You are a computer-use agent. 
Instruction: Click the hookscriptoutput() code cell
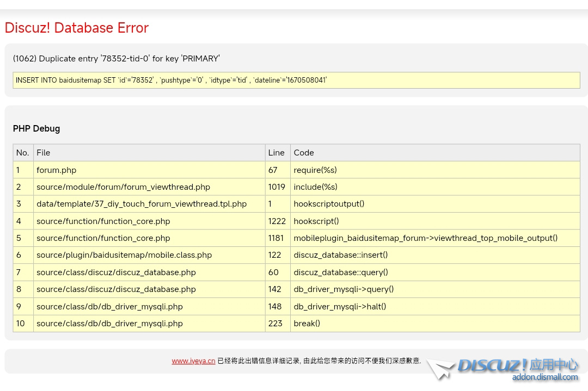(x=435, y=204)
